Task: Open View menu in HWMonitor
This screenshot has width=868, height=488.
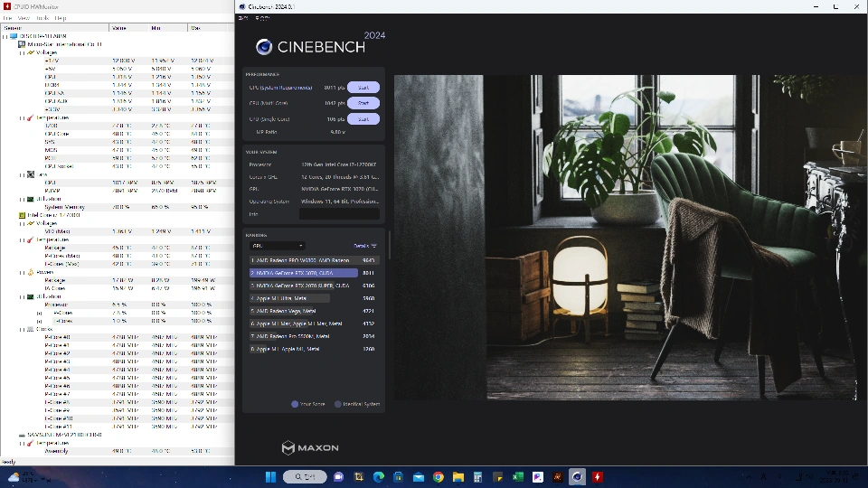Action: click(x=24, y=18)
